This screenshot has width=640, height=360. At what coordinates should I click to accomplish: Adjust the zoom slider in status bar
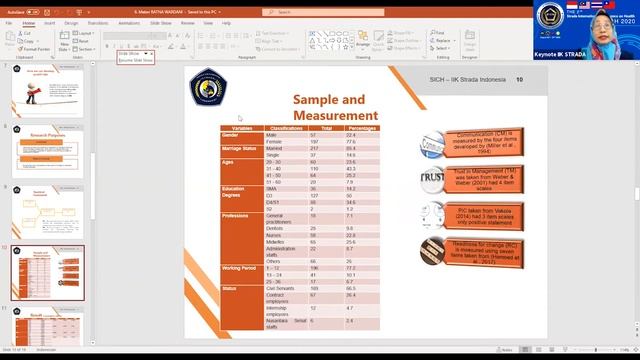tap(595, 350)
